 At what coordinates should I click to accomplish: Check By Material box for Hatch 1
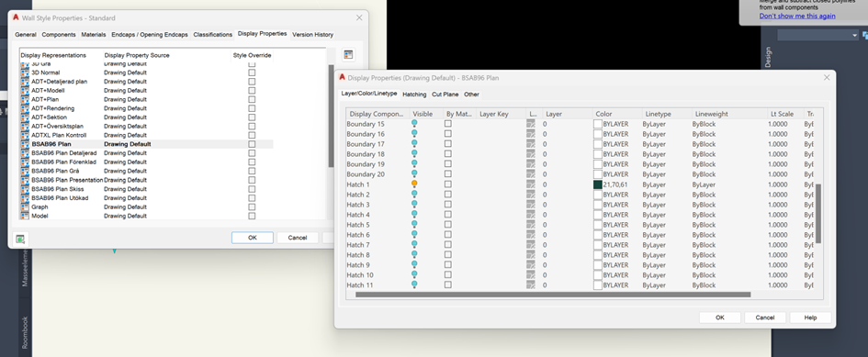click(448, 184)
